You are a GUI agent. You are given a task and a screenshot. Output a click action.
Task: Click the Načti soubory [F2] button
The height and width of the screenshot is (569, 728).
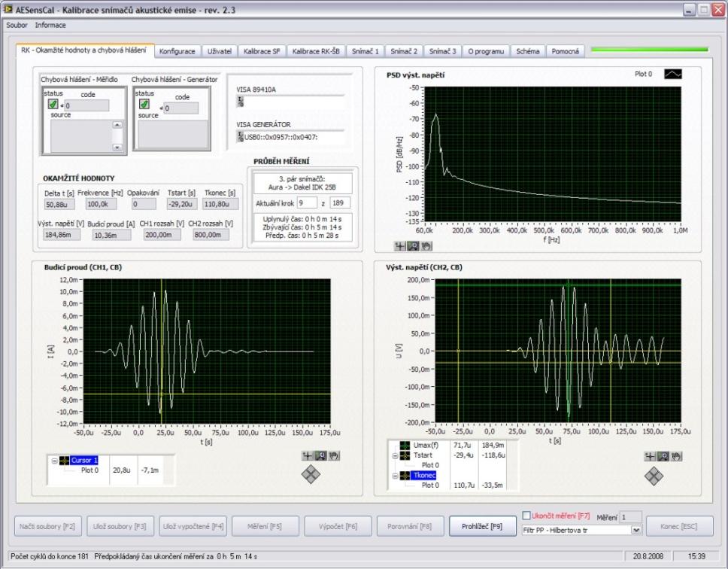click(48, 526)
